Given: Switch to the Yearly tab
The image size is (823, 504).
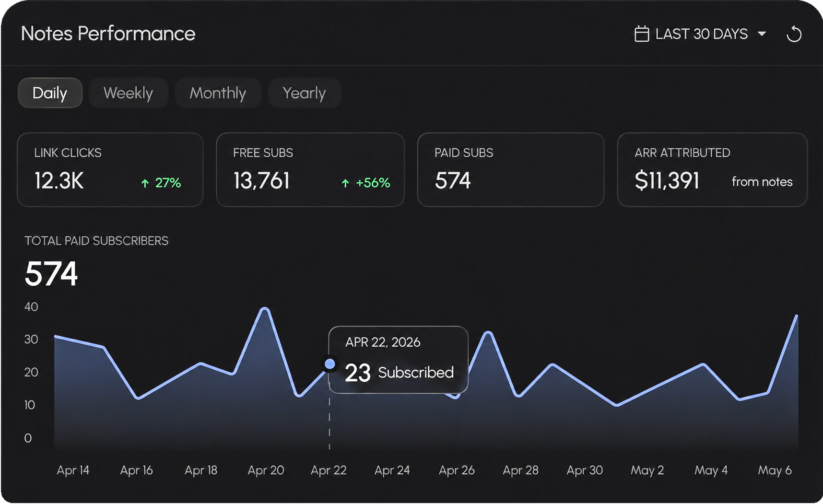Looking at the screenshot, I should (x=304, y=93).
